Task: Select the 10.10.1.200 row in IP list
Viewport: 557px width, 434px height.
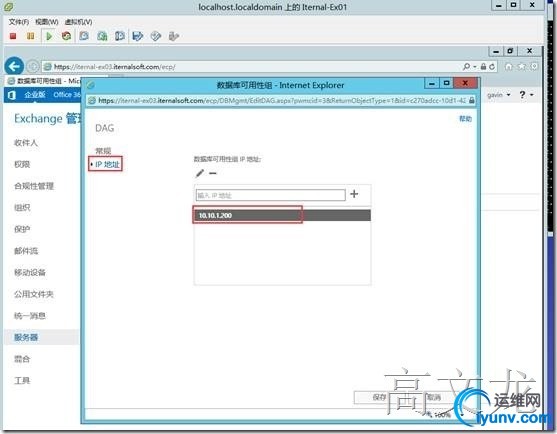Action: click(282, 215)
